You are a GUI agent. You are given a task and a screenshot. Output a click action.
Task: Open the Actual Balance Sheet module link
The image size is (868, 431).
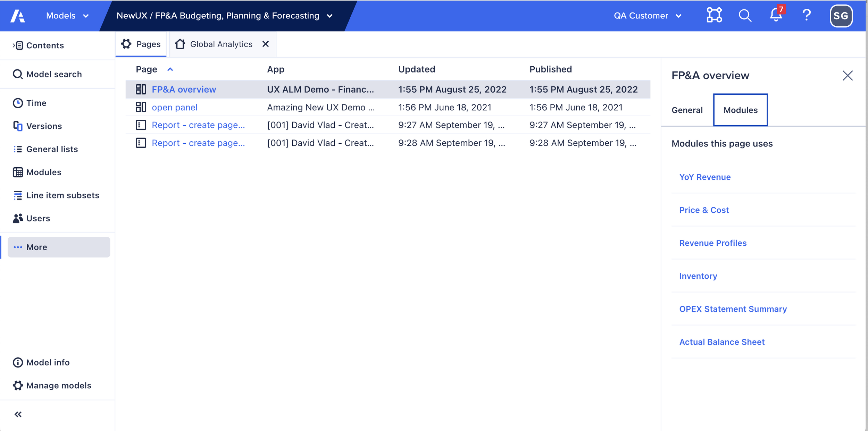pos(722,342)
